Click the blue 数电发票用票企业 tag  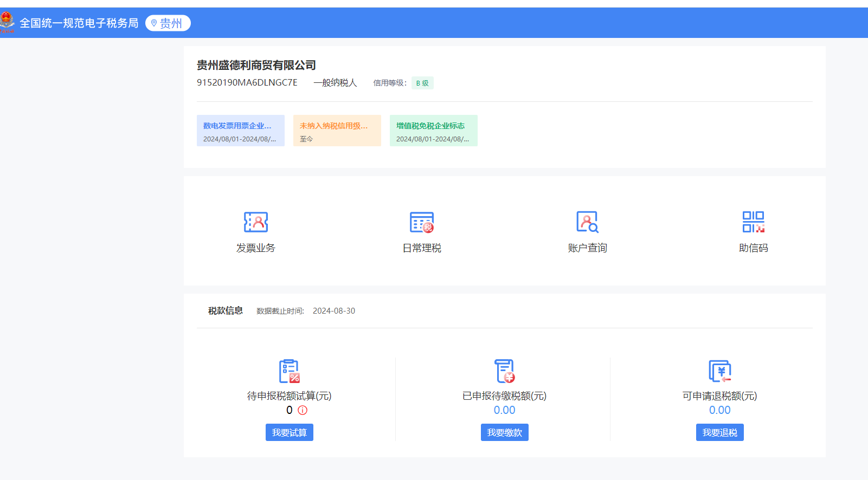(x=240, y=131)
